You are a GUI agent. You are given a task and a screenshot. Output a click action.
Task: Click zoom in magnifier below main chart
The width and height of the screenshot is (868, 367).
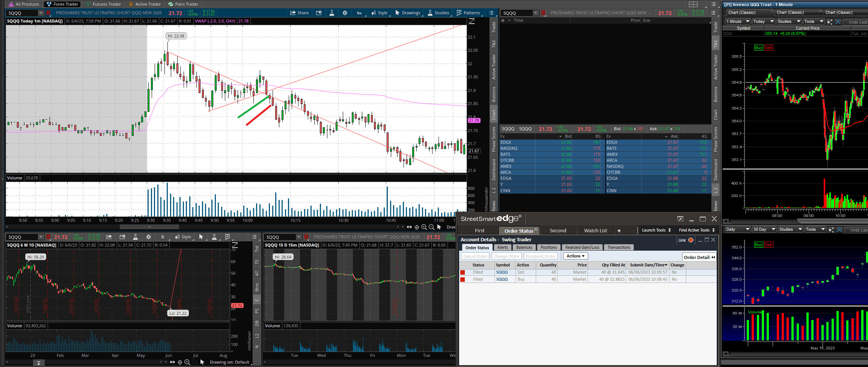[x=424, y=227]
